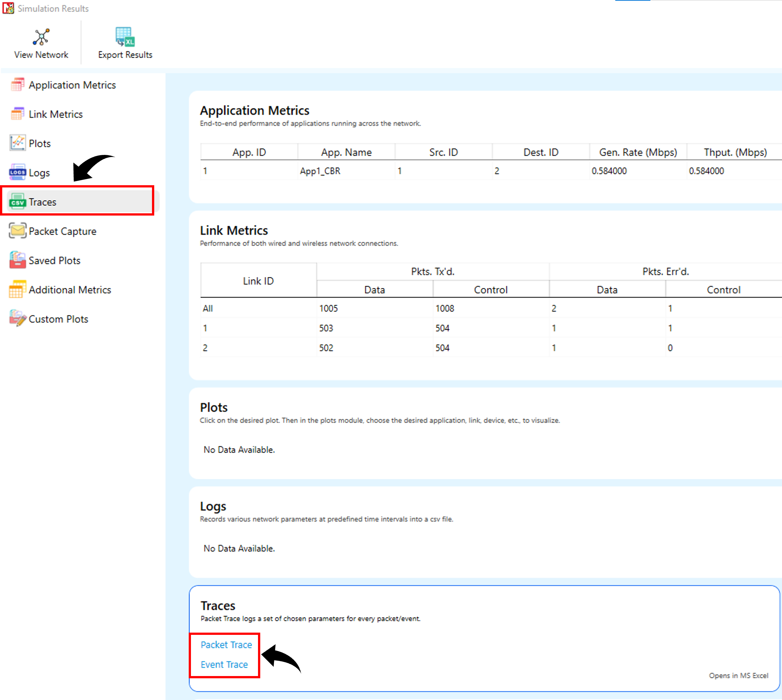Click the Packet Capture envelope icon
Viewport: 782px width, 700px height.
pyautogui.click(x=17, y=231)
